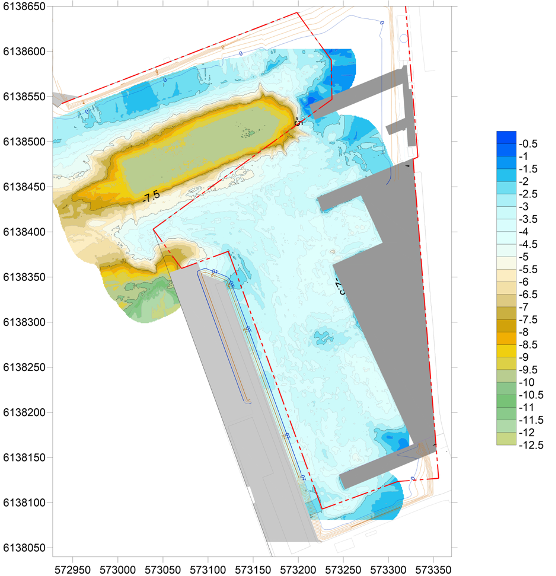Click the -5.5 cream legend swatch
The height and width of the screenshot is (576, 556).
tap(506, 263)
